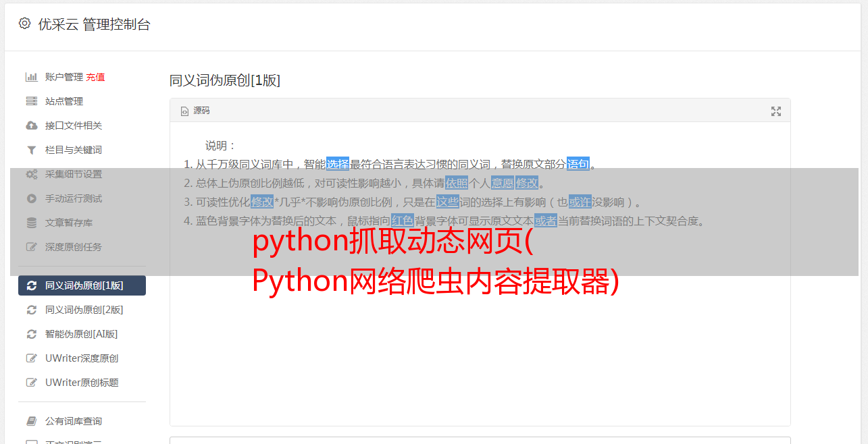Toggle the editor fullscreen expand icon
This screenshot has height=444, width=868.
[776, 111]
